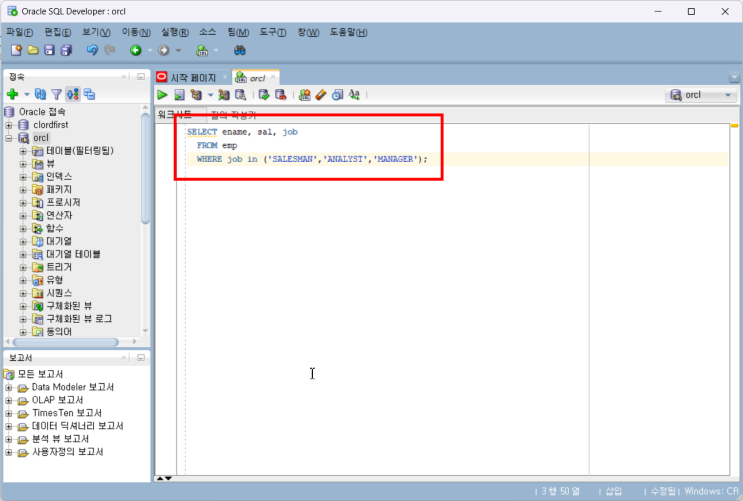This screenshot has height=501, width=743.
Task: Open the 실행(R) menu
Action: pyautogui.click(x=175, y=32)
